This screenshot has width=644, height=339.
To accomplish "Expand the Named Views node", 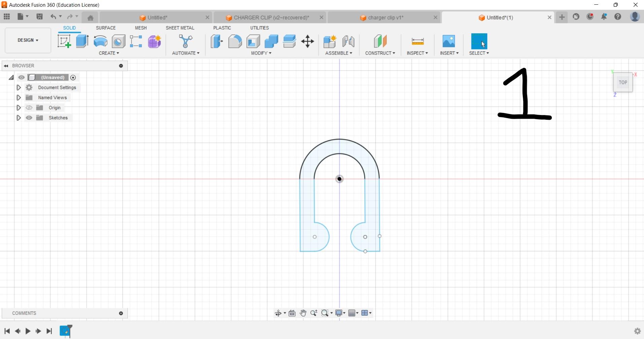I will [x=19, y=98].
